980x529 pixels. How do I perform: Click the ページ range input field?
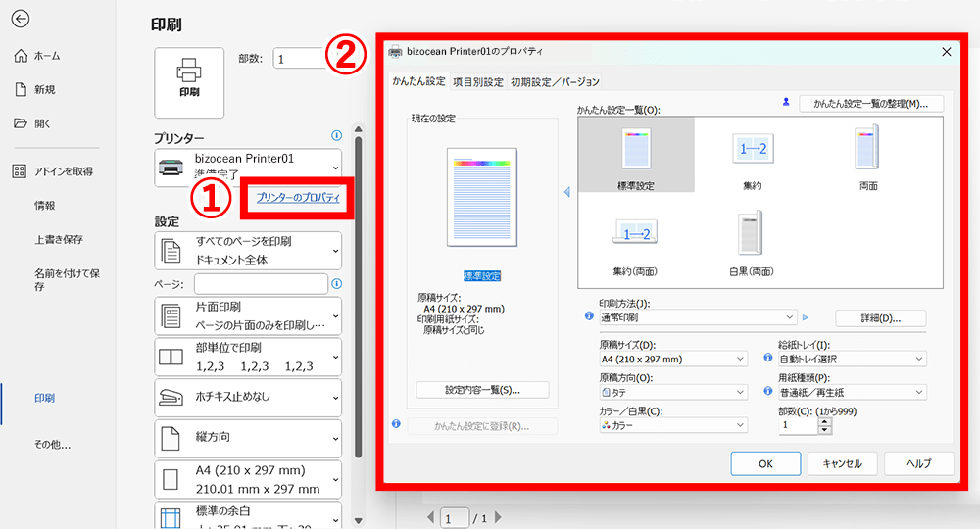(x=261, y=283)
